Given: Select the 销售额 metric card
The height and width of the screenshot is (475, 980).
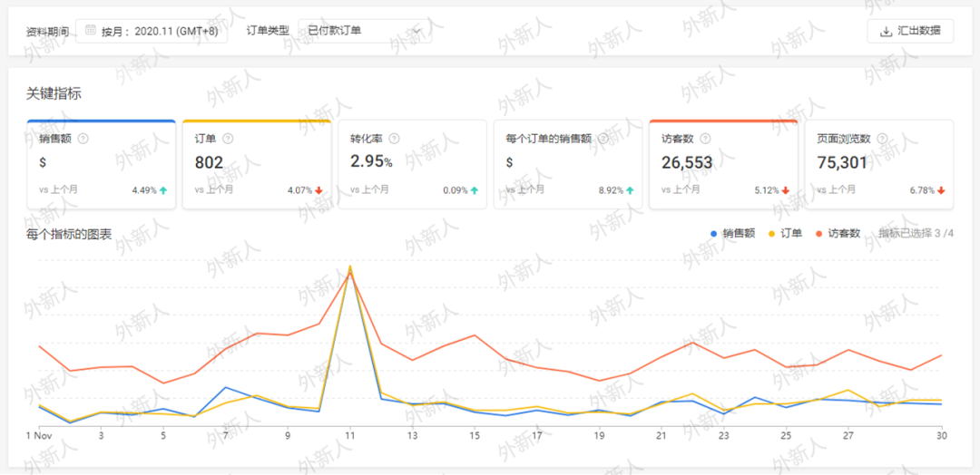Looking at the screenshot, I should click(102, 164).
